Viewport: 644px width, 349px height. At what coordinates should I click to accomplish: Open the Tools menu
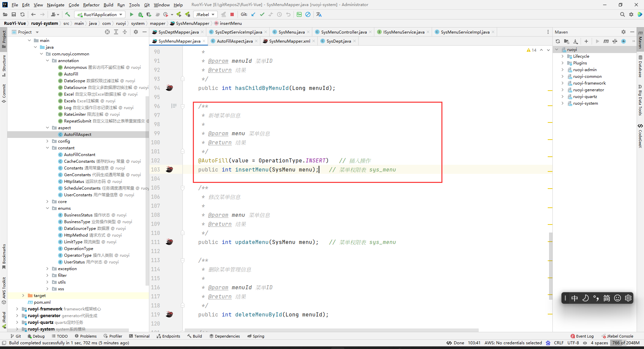click(134, 5)
